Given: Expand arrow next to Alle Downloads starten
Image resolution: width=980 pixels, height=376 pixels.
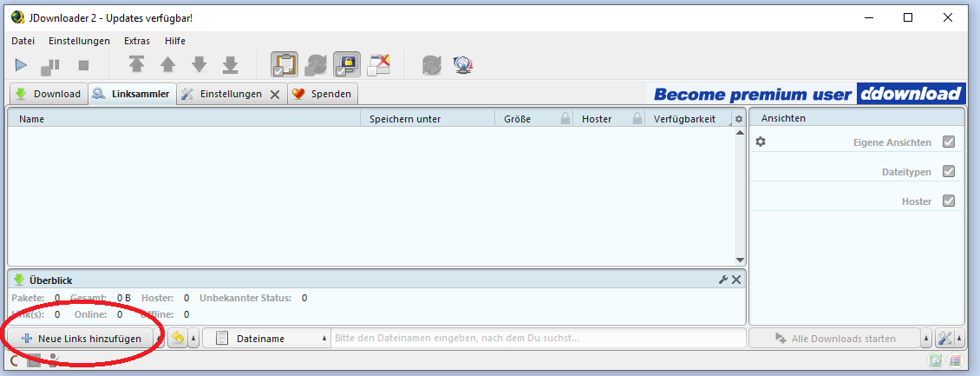Looking at the screenshot, I should [927, 339].
